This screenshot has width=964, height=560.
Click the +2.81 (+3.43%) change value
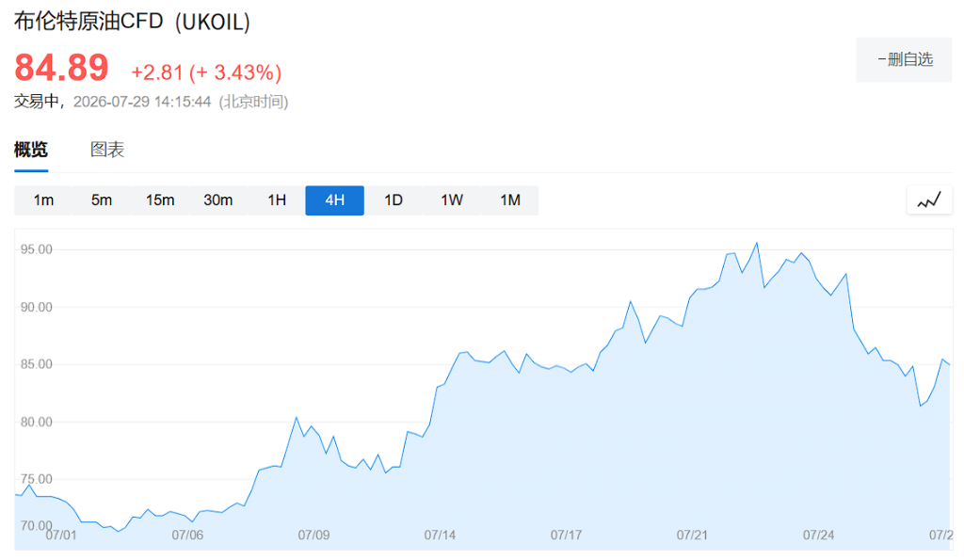(206, 72)
